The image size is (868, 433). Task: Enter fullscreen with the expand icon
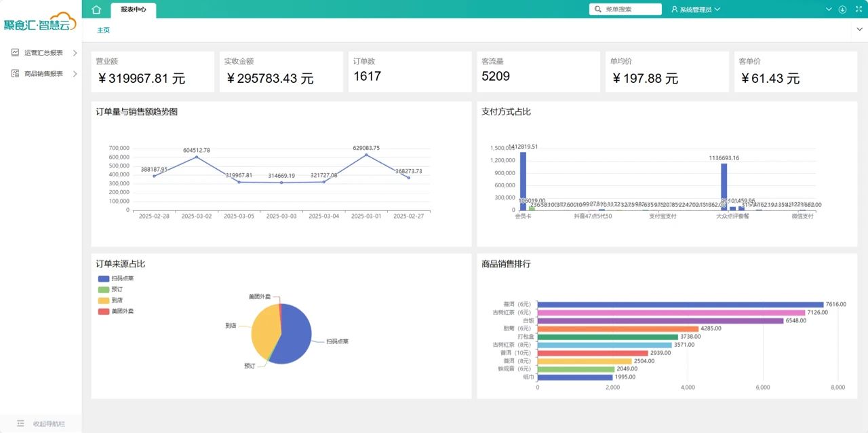coord(857,10)
